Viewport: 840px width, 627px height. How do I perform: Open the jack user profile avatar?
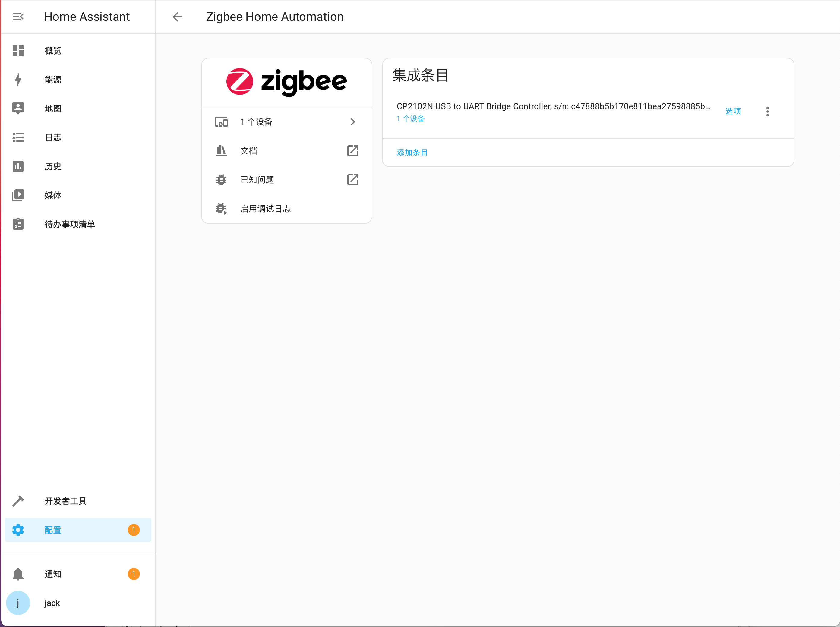18,603
